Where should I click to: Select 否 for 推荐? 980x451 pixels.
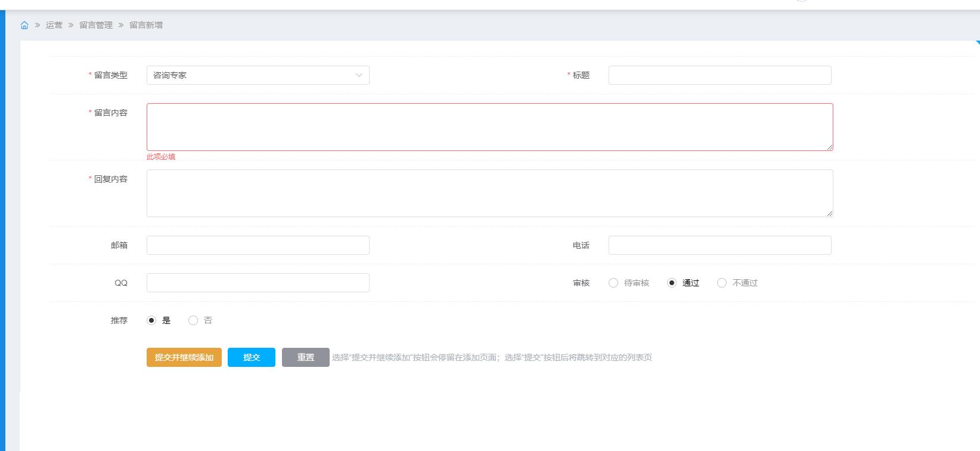(193, 320)
